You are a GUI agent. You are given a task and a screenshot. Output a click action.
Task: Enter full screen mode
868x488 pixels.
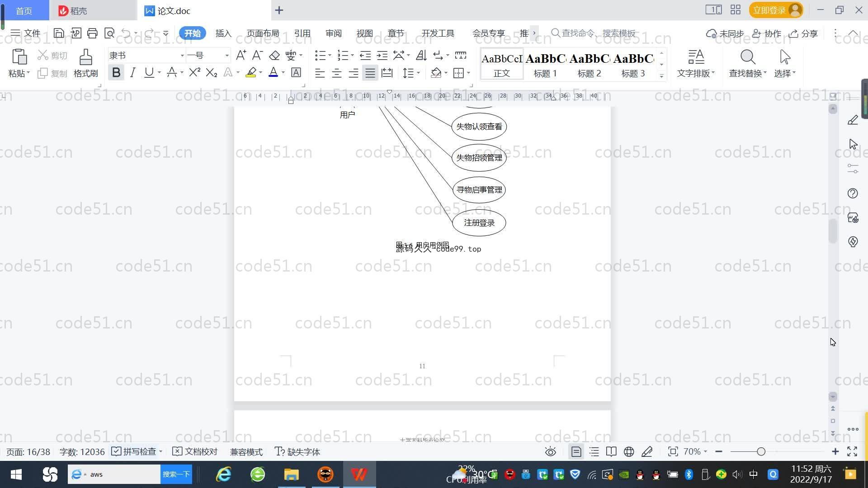click(x=852, y=451)
